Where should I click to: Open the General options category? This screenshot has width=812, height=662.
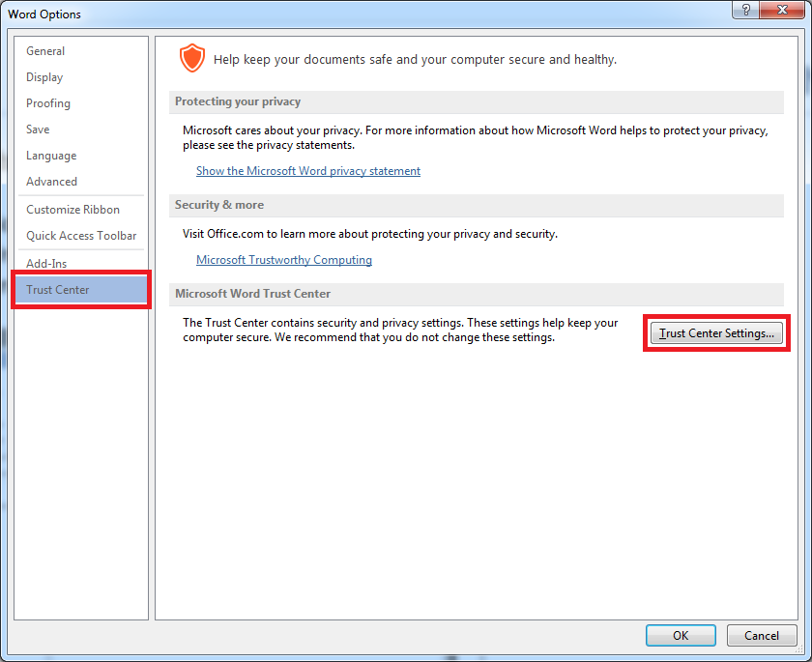click(45, 51)
